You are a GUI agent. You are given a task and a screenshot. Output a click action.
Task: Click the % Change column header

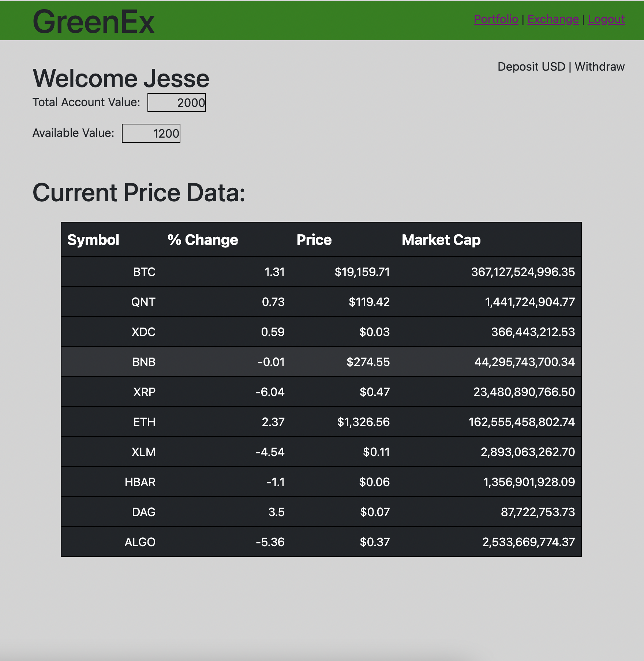point(202,240)
